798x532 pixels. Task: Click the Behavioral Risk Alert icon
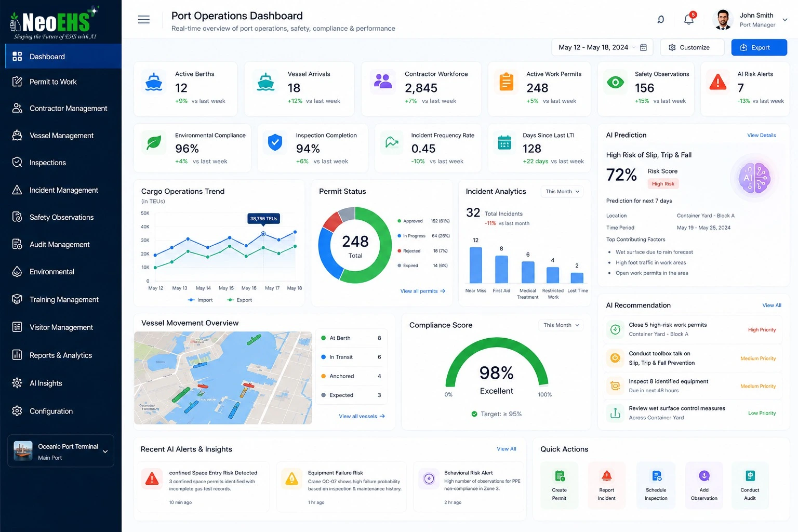pyautogui.click(x=429, y=478)
